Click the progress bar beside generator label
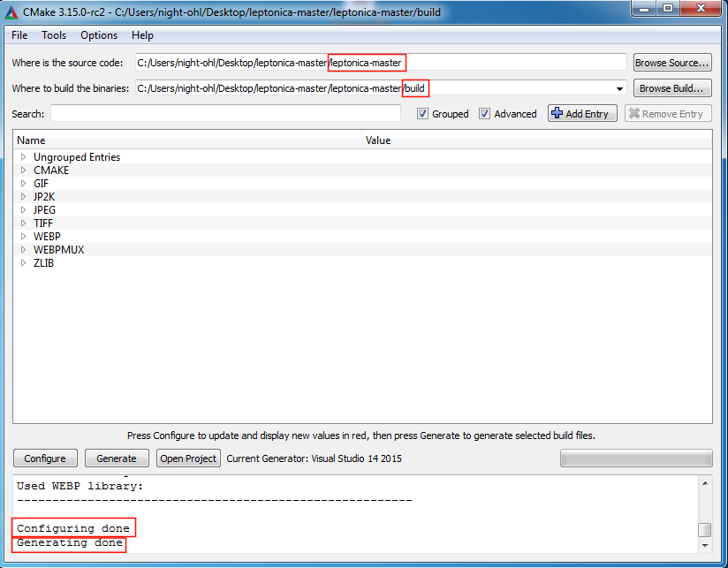728x568 pixels. coord(636,458)
